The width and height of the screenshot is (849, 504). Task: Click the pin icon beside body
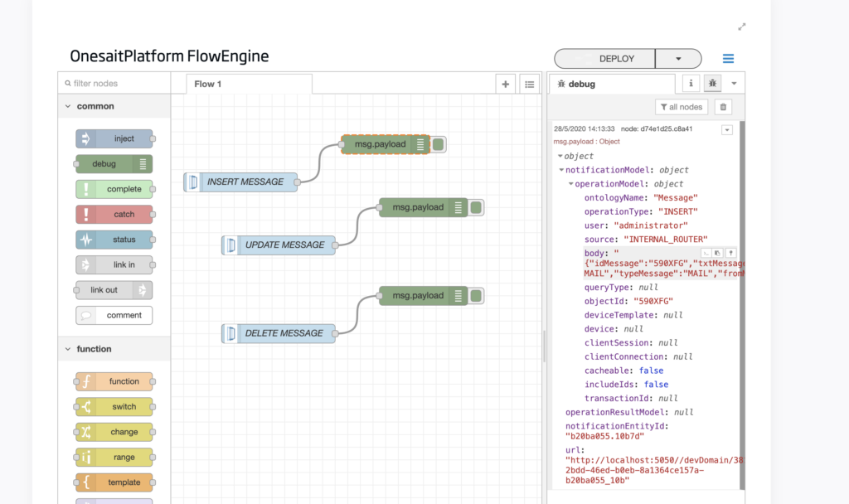(730, 253)
